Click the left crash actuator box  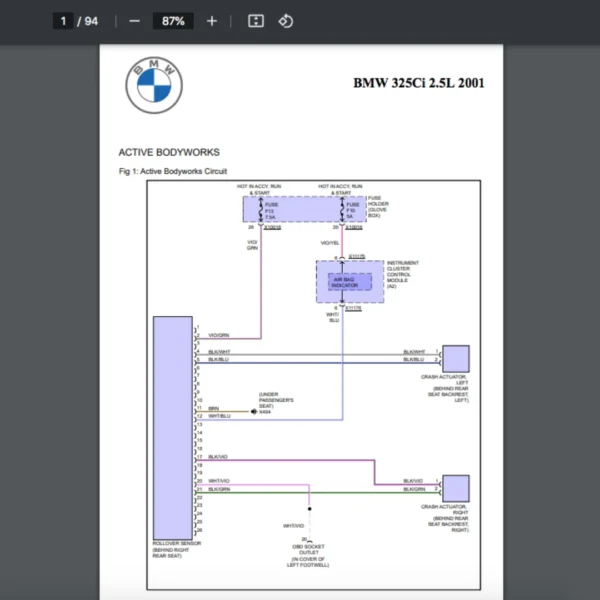click(456, 358)
